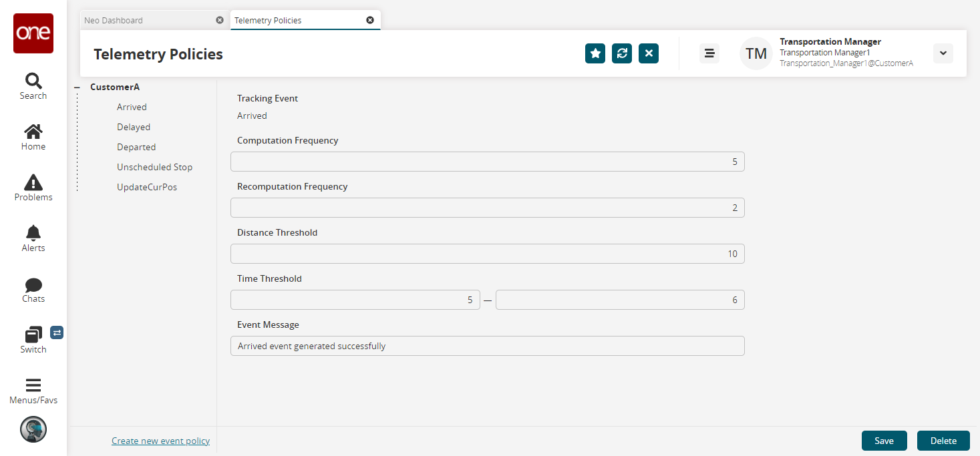
Task: Click the Delete button
Action: pyautogui.click(x=943, y=441)
